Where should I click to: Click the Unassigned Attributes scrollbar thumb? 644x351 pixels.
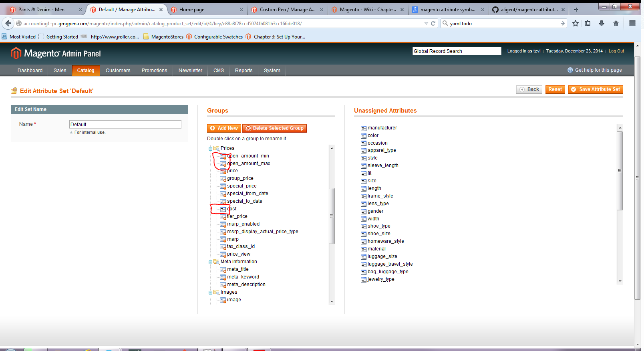pyautogui.click(x=620, y=171)
